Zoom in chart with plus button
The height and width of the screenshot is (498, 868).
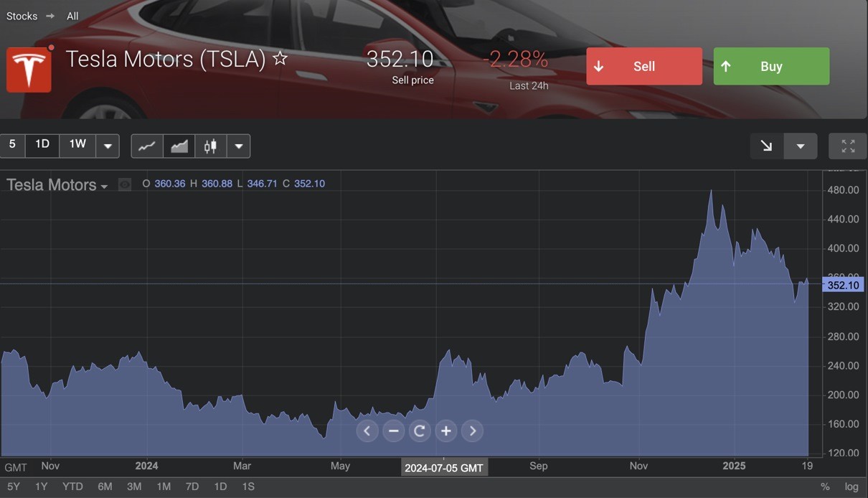[x=446, y=431]
